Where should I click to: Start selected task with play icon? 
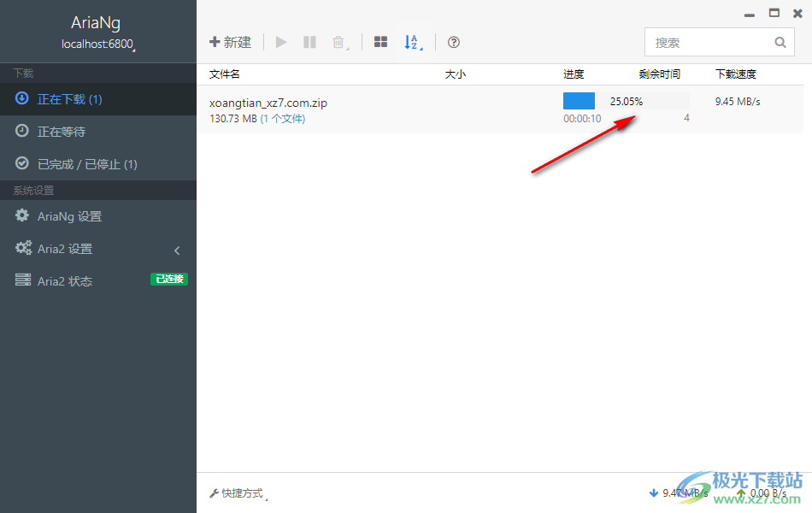pos(281,42)
